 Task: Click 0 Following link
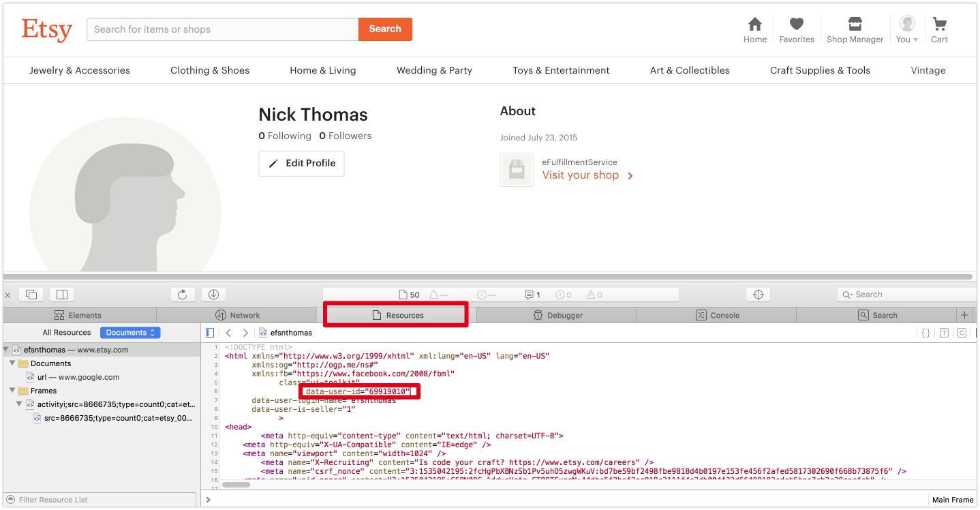coord(285,136)
